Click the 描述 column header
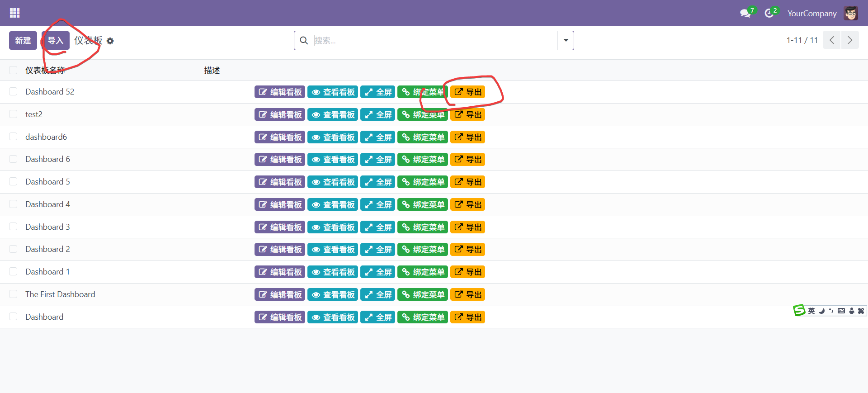This screenshot has height=393, width=868. click(212, 70)
